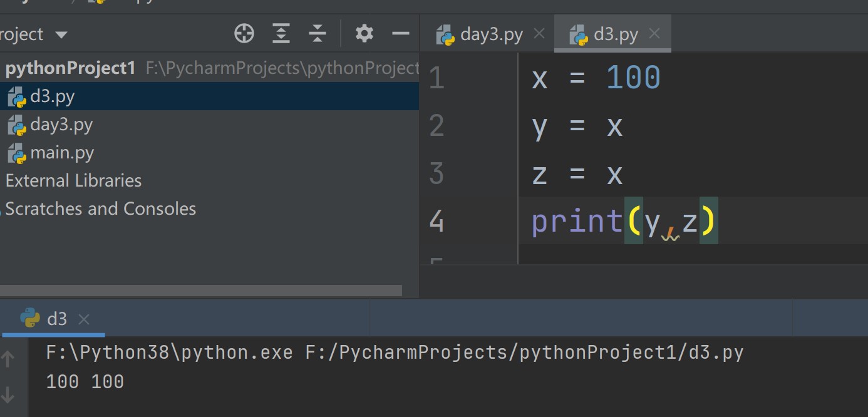The height and width of the screenshot is (417, 868).
Task: Click the Select Opened File target icon
Action: (244, 34)
